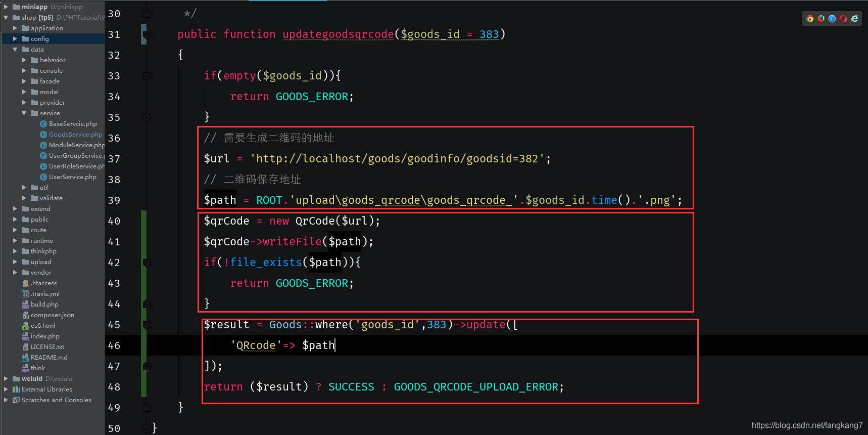This screenshot has height=435, width=868.
Task: Click the composer.json file icon
Action: click(25, 315)
